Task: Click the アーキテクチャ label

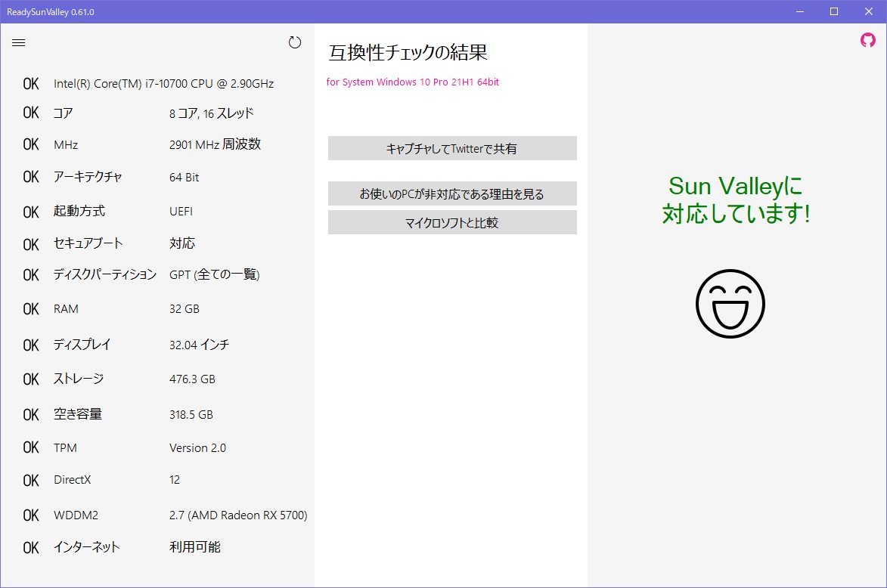Action: (88, 177)
